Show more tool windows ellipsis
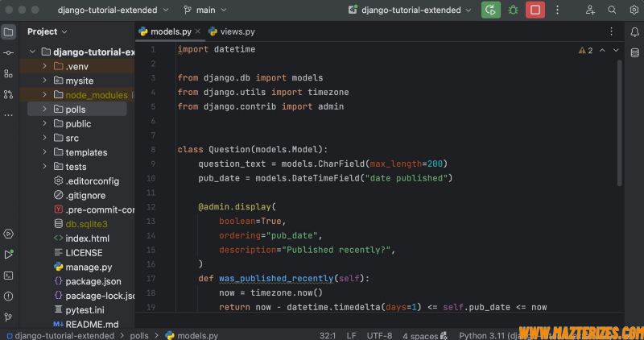The image size is (644, 340). click(8, 115)
